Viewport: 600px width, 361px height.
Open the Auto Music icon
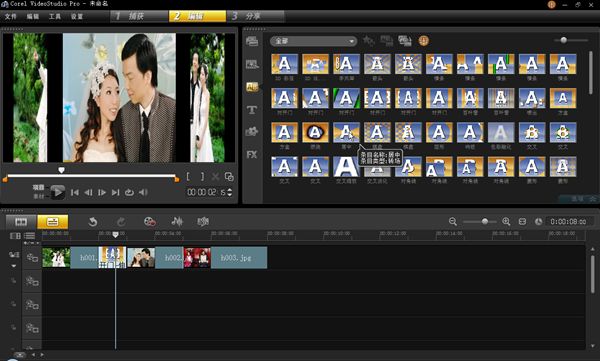pos(203,221)
